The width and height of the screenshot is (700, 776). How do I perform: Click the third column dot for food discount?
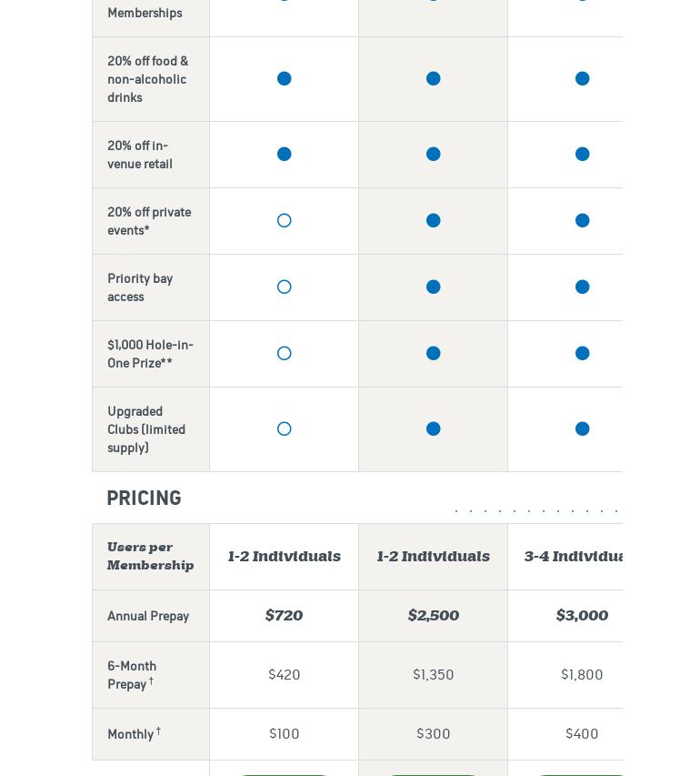[583, 79]
